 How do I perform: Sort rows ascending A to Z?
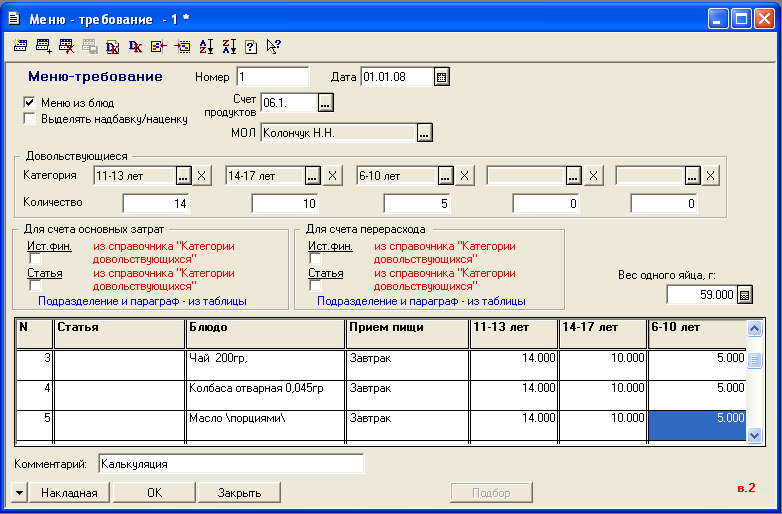(x=205, y=46)
